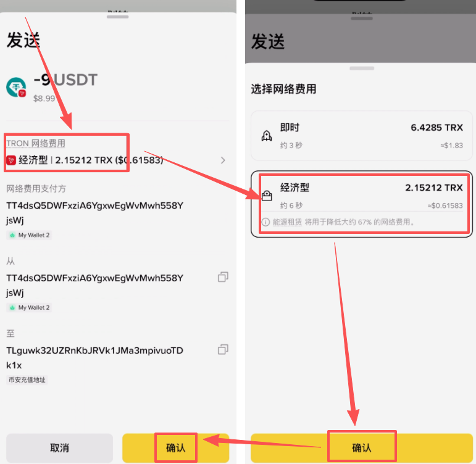Copy the 从 sender address
The width and height of the screenshot is (476, 464).
pyautogui.click(x=223, y=278)
